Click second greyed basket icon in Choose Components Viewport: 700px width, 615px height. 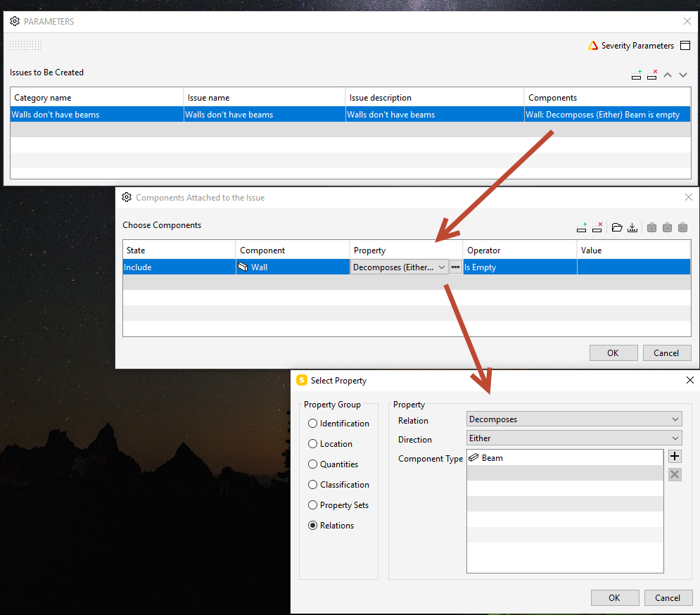pos(668,228)
